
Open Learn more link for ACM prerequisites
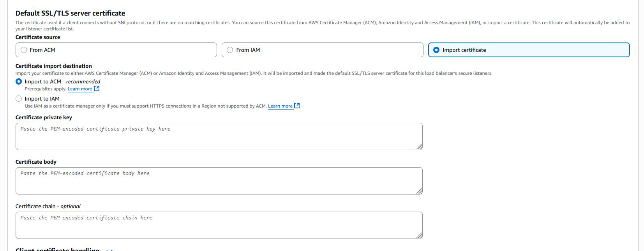[80, 89]
